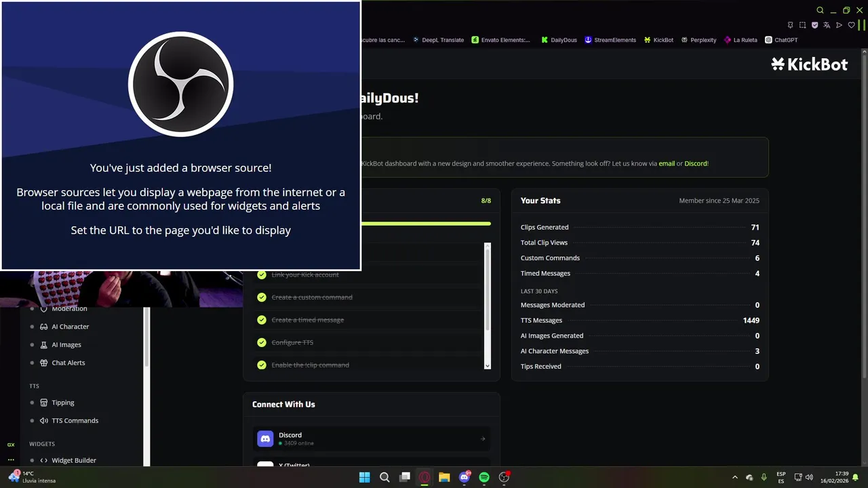Image resolution: width=868 pixels, height=488 pixels.
Task: Click the microphone tray icon
Action: tap(764, 477)
